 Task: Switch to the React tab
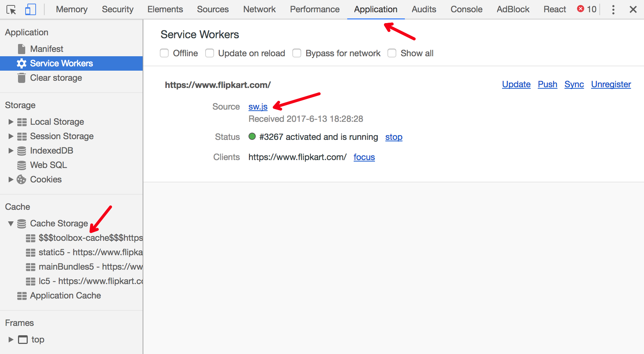[555, 9]
